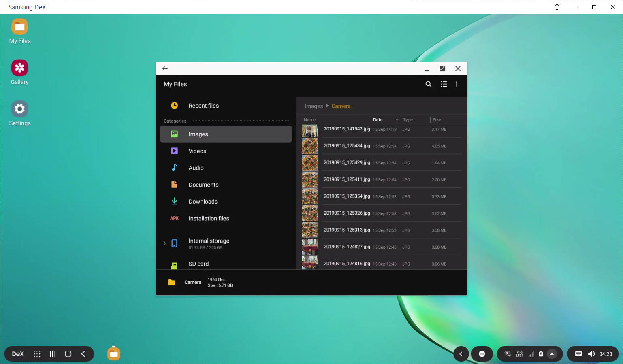
Task: Click the signal strength icon
Action: click(x=531, y=354)
